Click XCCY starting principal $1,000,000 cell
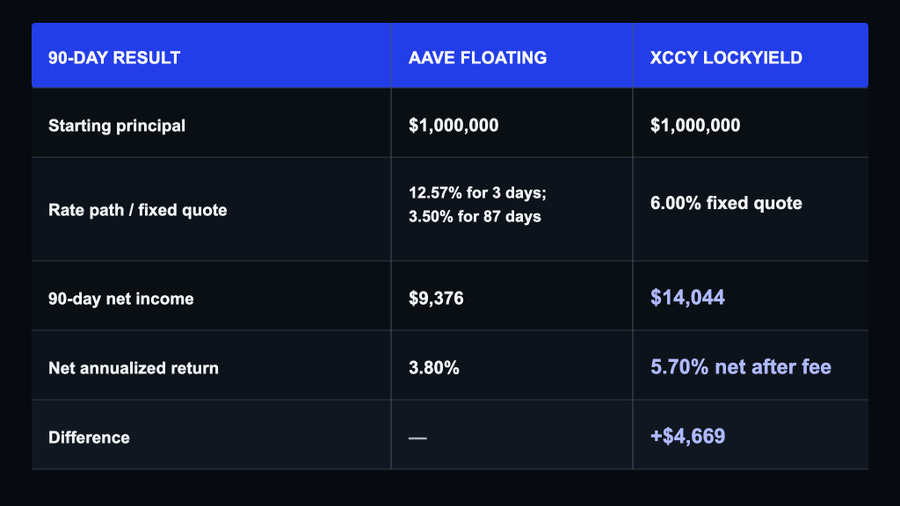 point(695,125)
